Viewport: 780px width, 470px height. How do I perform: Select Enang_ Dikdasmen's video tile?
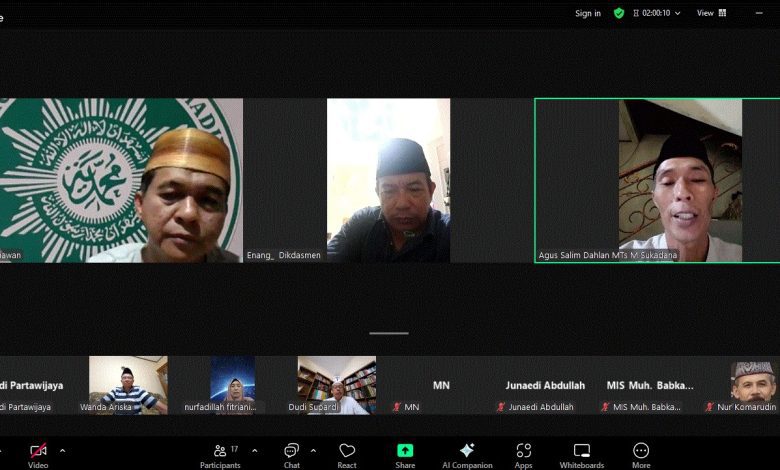(388, 180)
